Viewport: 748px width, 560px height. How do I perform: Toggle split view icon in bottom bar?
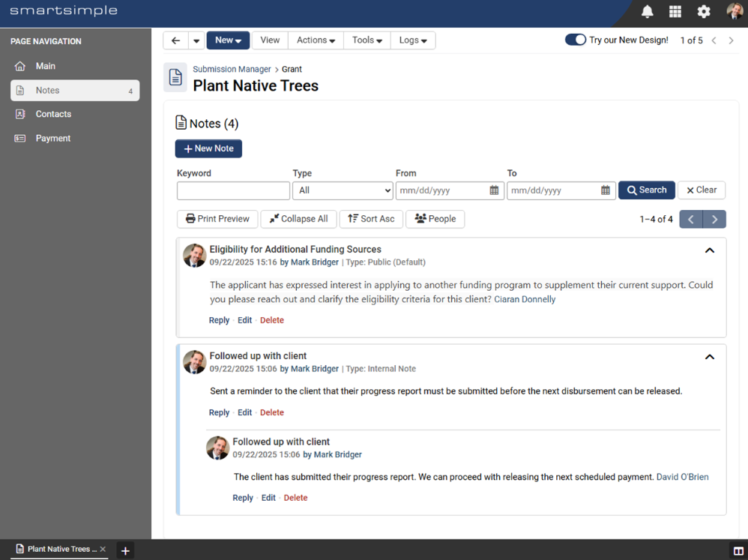click(738, 551)
